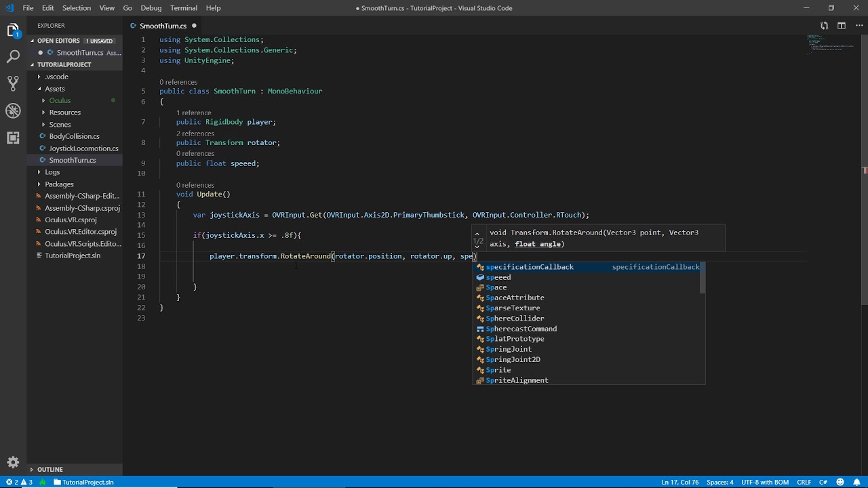The image size is (868, 488).
Task: Open the File menu
Action: pyautogui.click(x=28, y=8)
